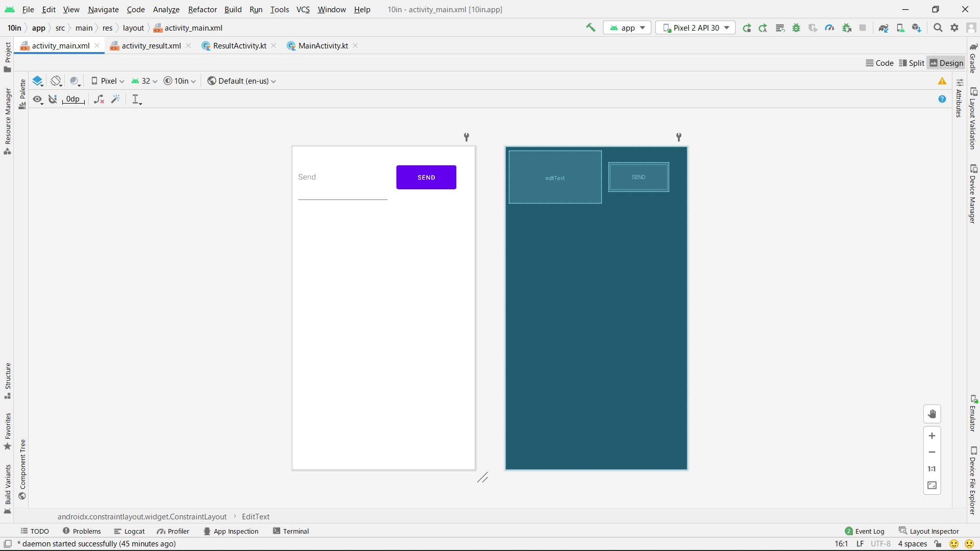Open the Build menu

coord(233,10)
